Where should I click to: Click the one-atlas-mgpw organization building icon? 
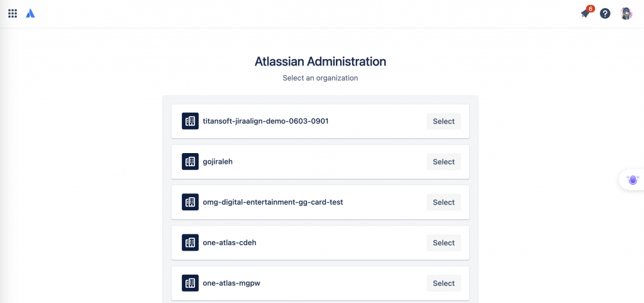click(x=190, y=283)
